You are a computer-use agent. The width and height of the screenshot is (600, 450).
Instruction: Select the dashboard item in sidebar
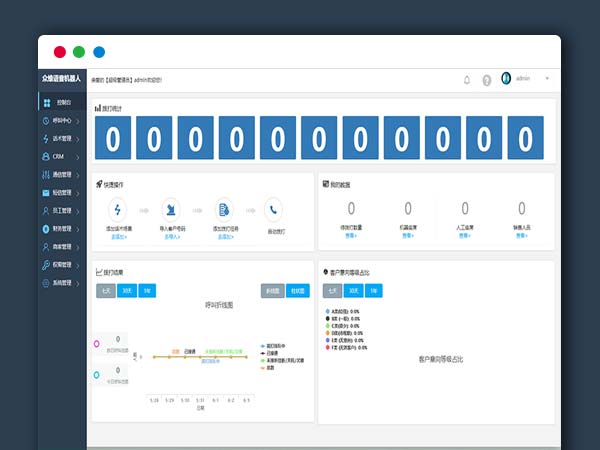62,102
